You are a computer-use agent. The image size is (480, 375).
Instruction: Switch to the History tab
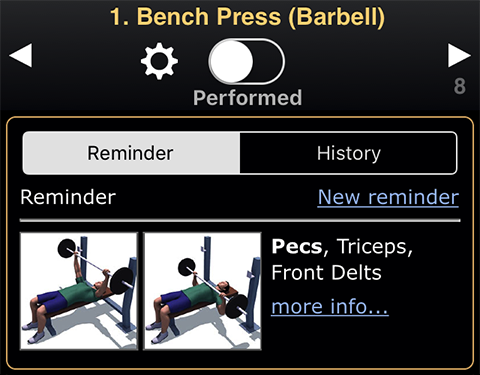(x=348, y=153)
